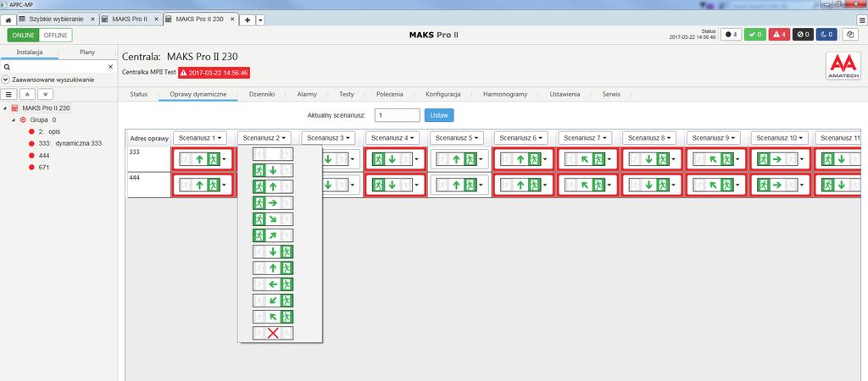Click the black dot status counter showing 4

(x=732, y=34)
